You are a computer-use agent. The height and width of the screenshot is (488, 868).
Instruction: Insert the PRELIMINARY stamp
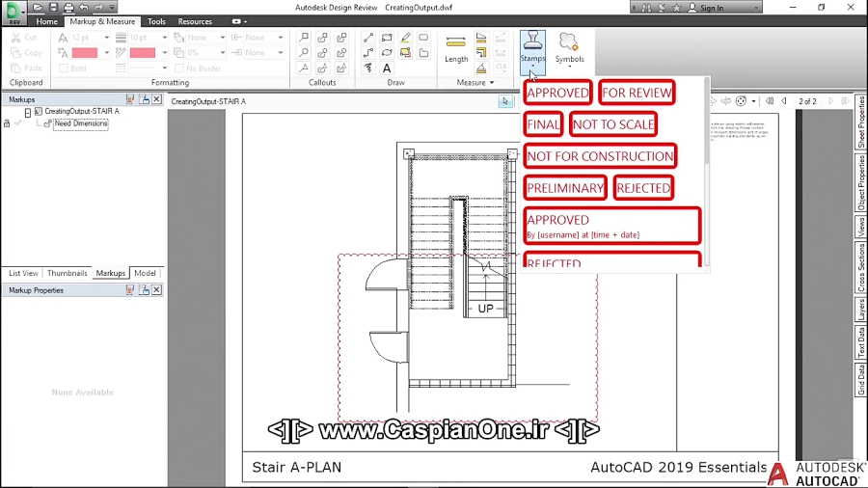(x=565, y=188)
